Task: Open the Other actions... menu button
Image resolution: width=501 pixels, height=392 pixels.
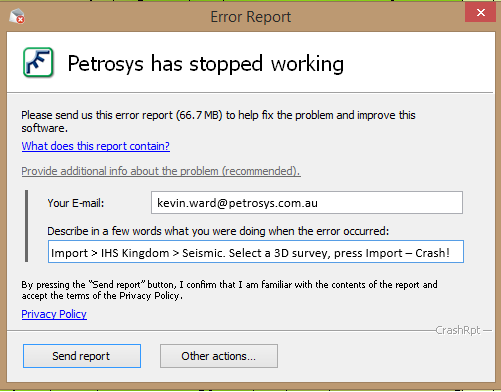Action: coord(219,356)
